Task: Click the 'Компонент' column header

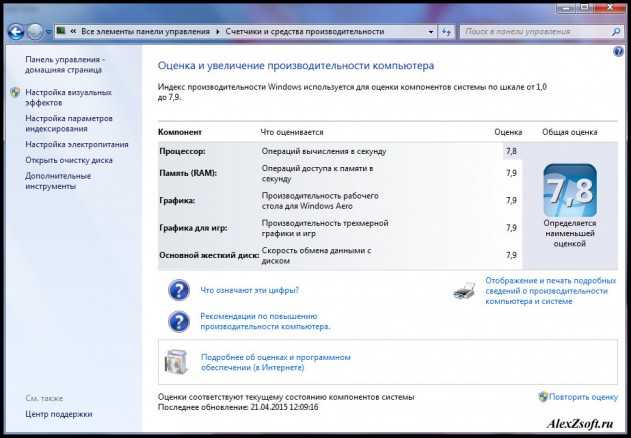Action: pos(180,132)
